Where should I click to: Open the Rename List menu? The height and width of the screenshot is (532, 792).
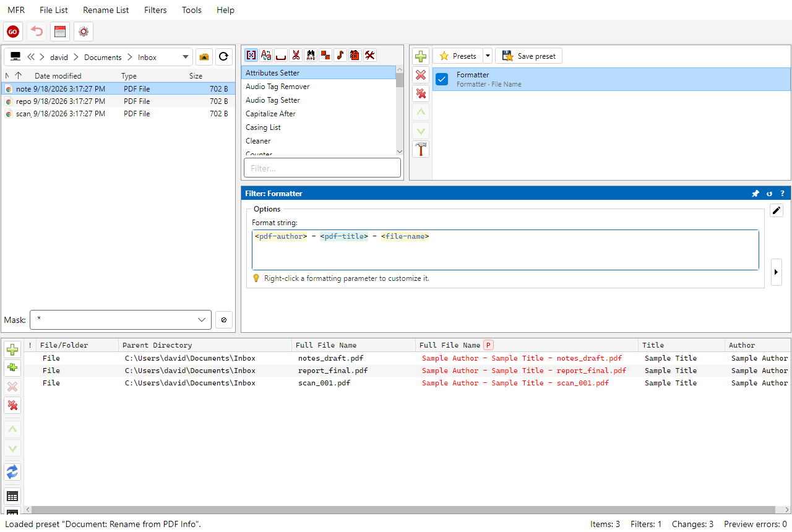pyautogui.click(x=106, y=10)
